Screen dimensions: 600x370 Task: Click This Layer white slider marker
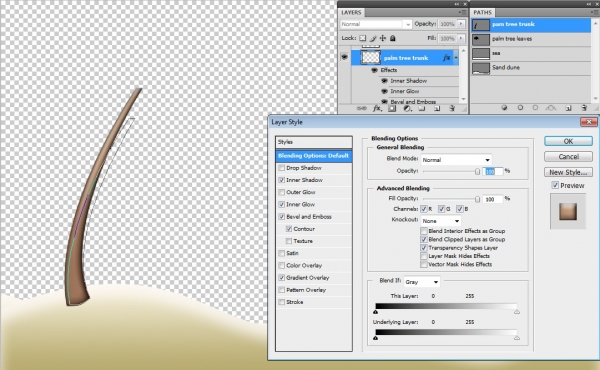click(517, 312)
